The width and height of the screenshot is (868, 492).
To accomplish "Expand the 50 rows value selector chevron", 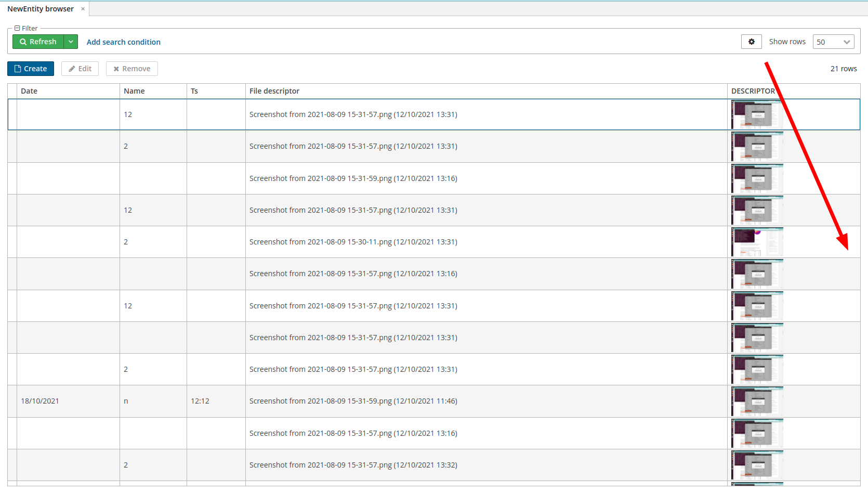I will coord(847,42).
